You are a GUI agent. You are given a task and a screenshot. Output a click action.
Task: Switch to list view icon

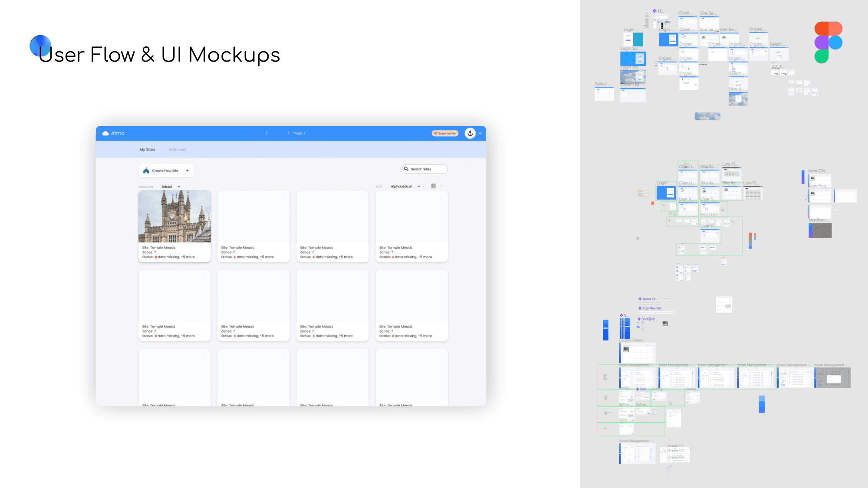coord(441,186)
